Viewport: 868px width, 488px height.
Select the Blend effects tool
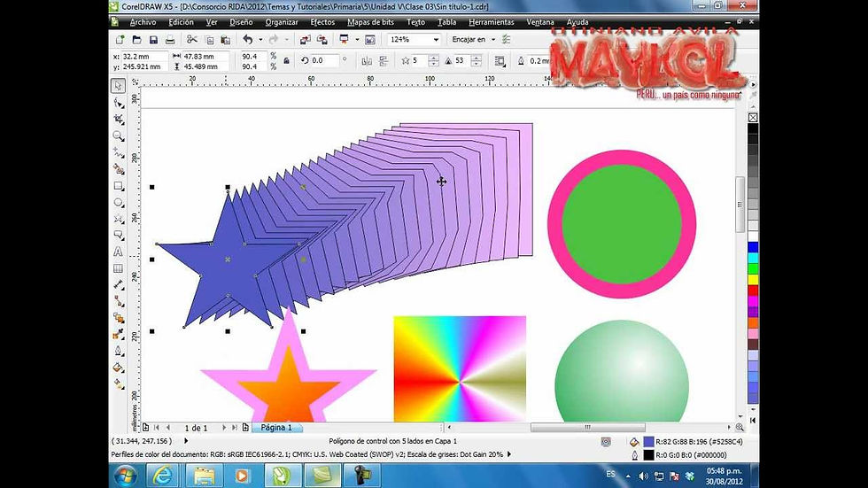[x=118, y=318]
